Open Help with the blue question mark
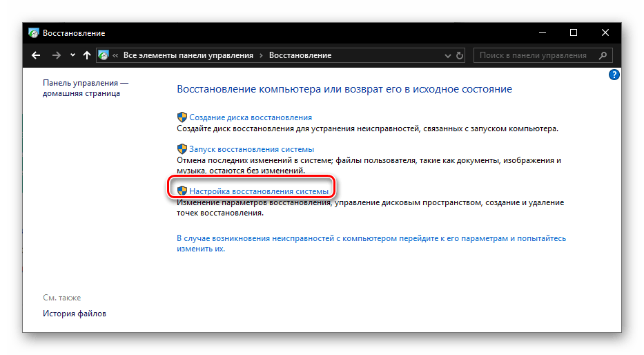Screen dimensions: 644x355 click(614, 75)
